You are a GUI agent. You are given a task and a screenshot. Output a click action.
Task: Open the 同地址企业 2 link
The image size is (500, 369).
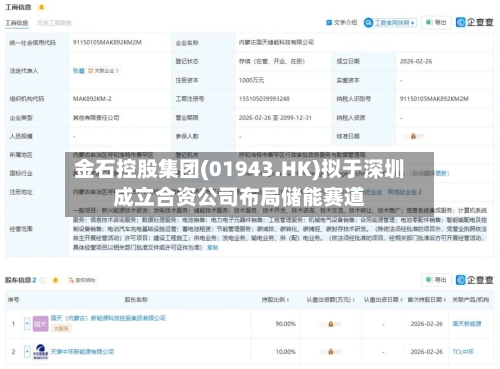point(404,192)
